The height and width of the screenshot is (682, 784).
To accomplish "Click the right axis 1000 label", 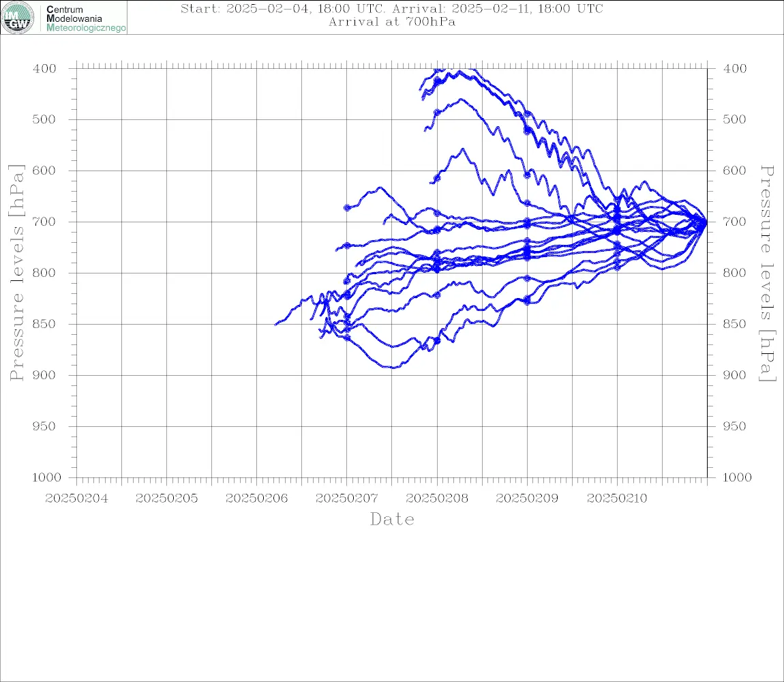I will 738,477.
